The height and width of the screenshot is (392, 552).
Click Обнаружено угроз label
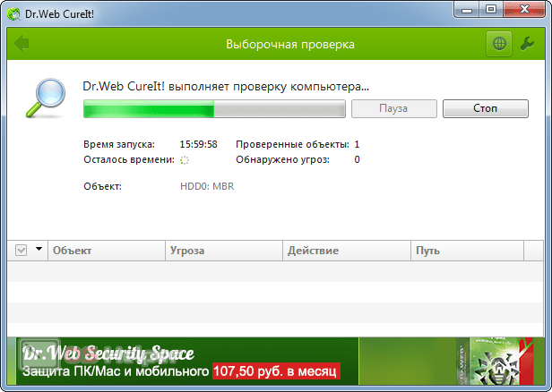pos(282,160)
